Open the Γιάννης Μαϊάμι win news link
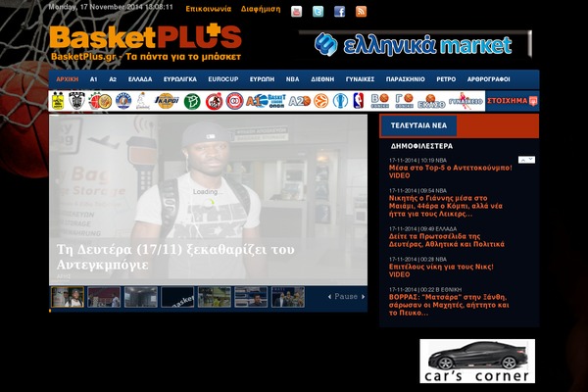The height and width of the screenshot is (392, 588). 446,206
